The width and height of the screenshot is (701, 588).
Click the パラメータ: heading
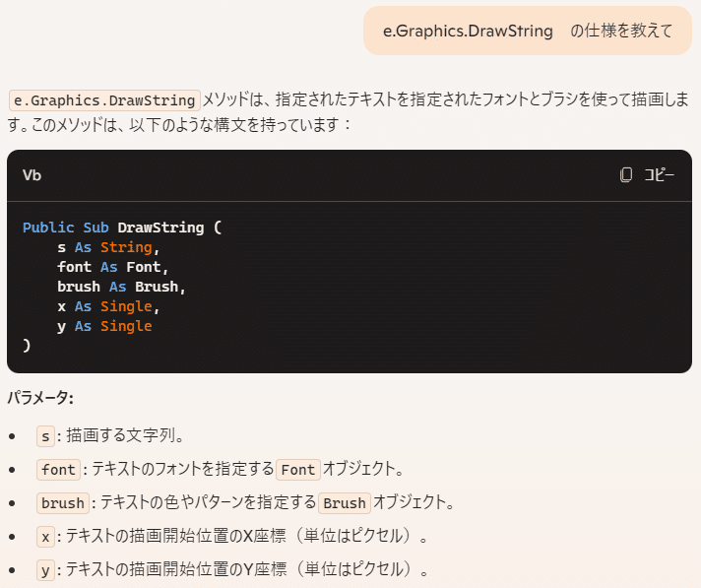tap(40, 398)
